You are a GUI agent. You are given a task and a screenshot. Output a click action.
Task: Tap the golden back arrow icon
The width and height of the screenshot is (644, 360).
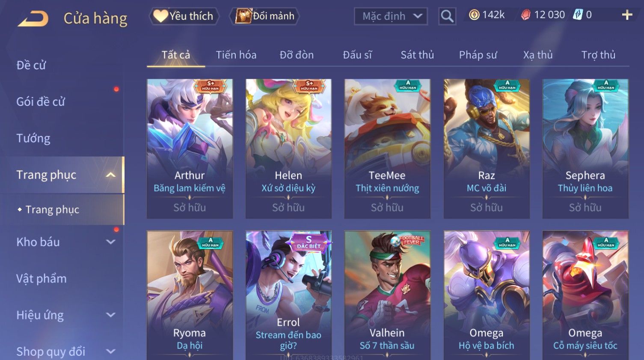click(33, 19)
